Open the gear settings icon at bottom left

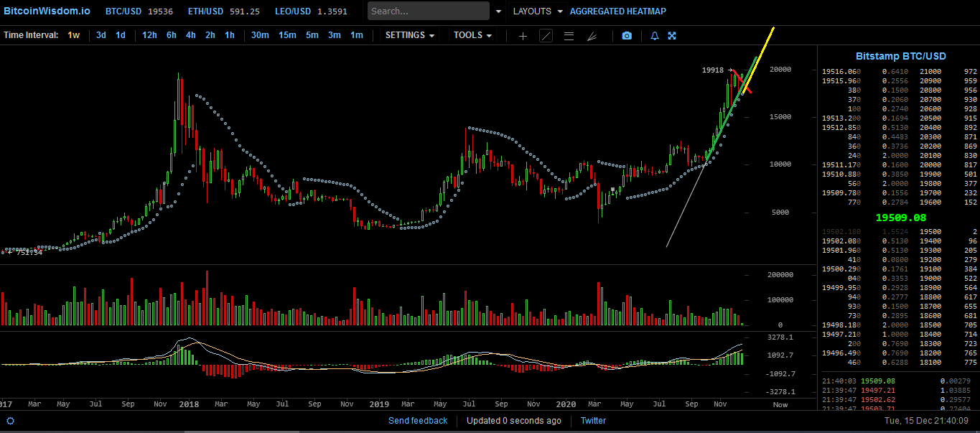[10, 421]
